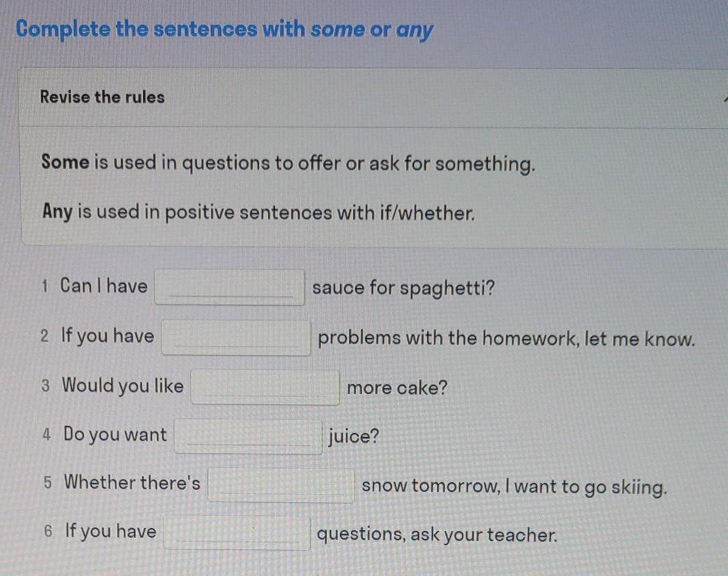Select the blank before 'more cake?'
728x576 pixels.
[x=265, y=387]
